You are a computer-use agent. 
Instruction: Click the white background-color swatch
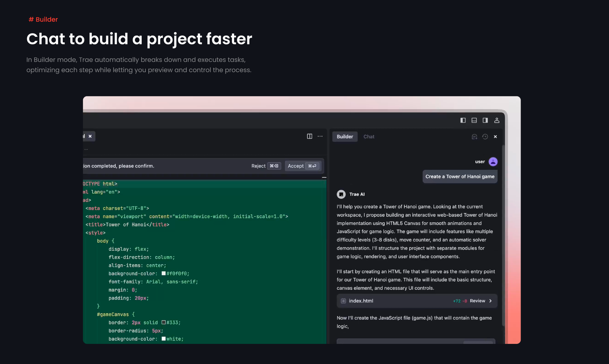click(164, 339)
